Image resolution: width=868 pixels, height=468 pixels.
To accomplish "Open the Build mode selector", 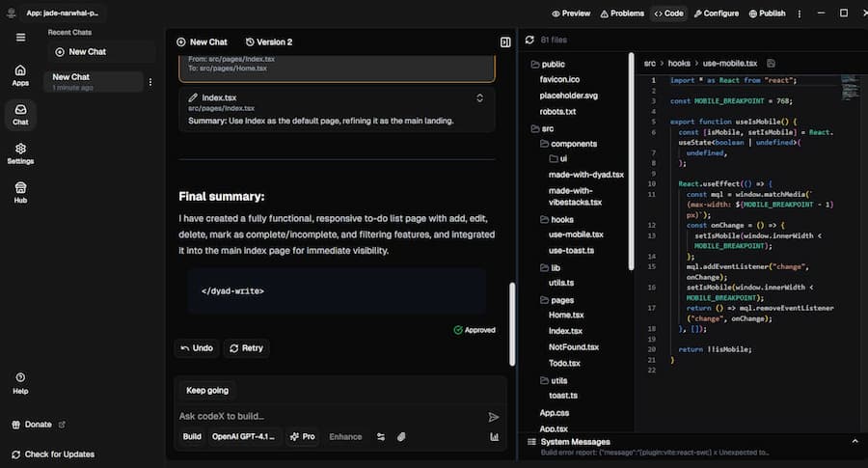I will (x=192, y=437).
